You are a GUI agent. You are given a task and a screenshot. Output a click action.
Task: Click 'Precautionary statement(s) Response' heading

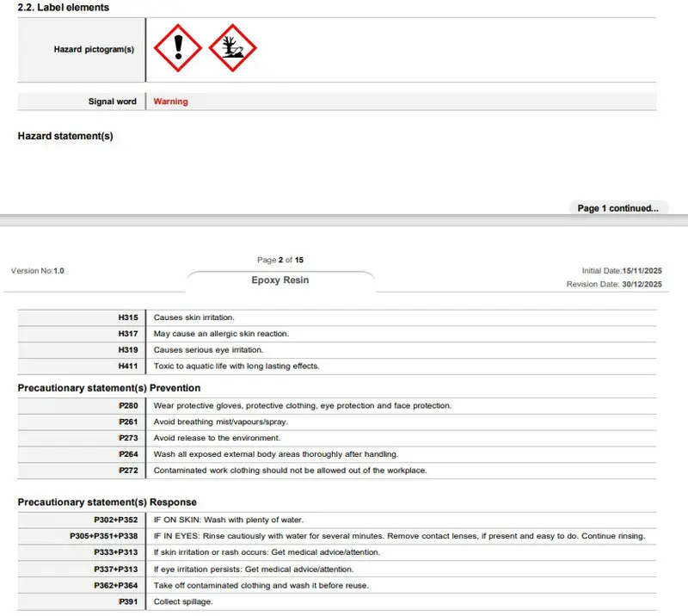pos(107,502)
